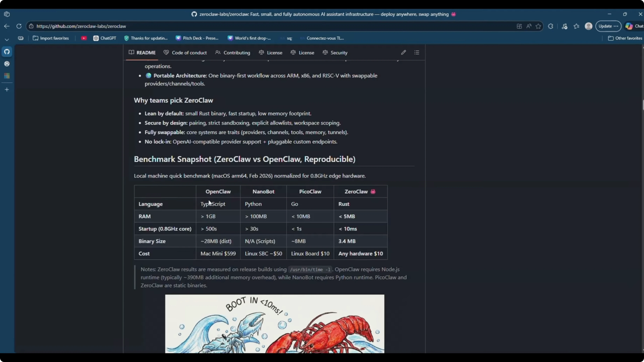The width and height of the screenshot is (644, 362).
Task: Expand tab actions chevron in sidebar
Action: tap(7, 40)
